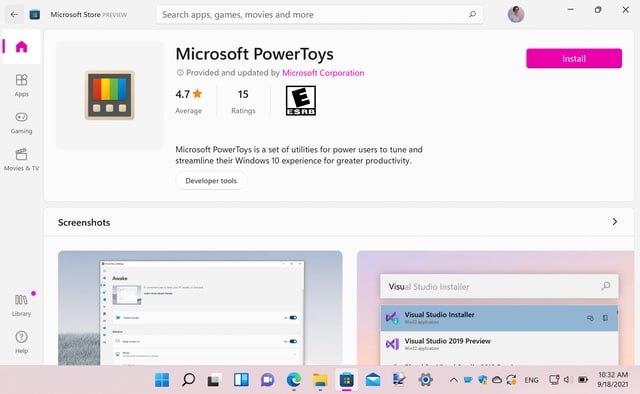Click OneDrive cloud tray icon
The image size is (640, 394).
coord(497,380)
